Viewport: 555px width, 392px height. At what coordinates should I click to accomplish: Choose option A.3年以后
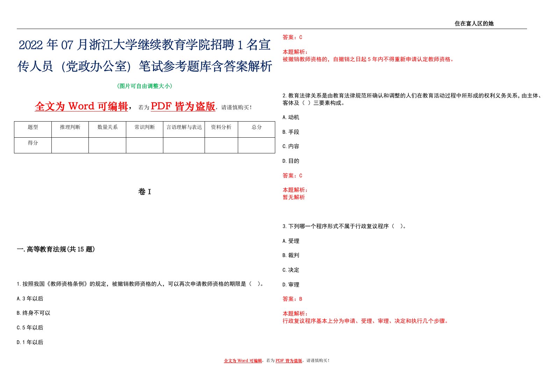point(30,299)
